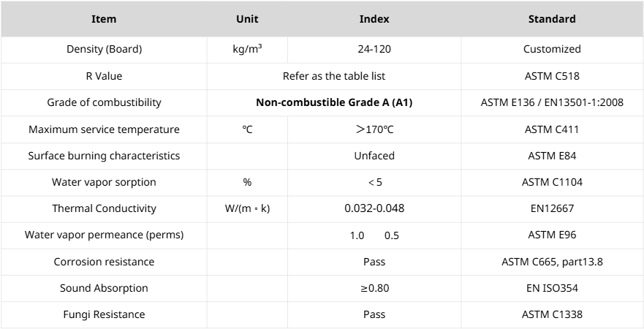The width and height of the screenshot is (644, 329).
Task: Select 'Refer as the table list' cell
Action: 333,76
